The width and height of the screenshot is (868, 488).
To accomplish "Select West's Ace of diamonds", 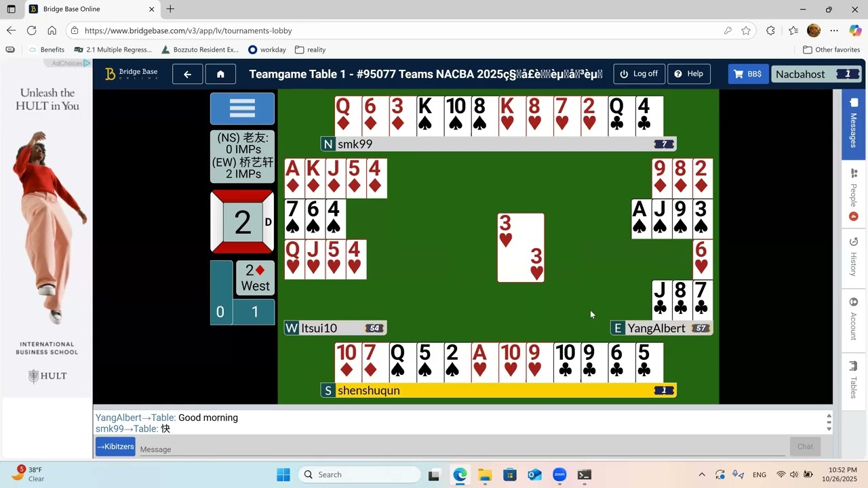I will [295, 178].
